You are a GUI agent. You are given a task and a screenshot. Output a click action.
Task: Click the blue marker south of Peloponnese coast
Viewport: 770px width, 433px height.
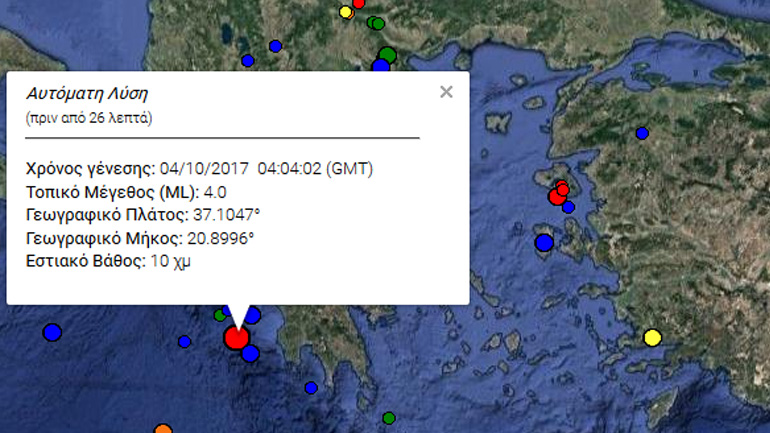311,388
